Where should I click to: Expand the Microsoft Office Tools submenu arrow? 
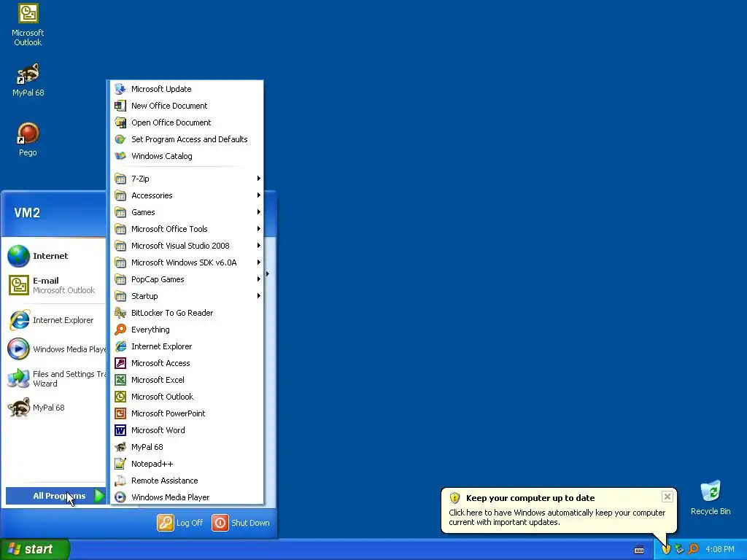click(259, 229)
